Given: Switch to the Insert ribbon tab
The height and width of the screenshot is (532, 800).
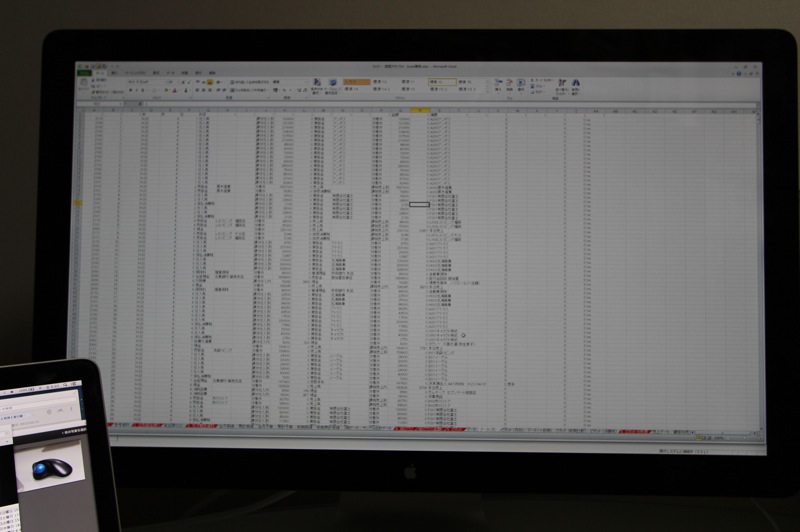Looking at the screenshot, I should [x=115, y=73].
